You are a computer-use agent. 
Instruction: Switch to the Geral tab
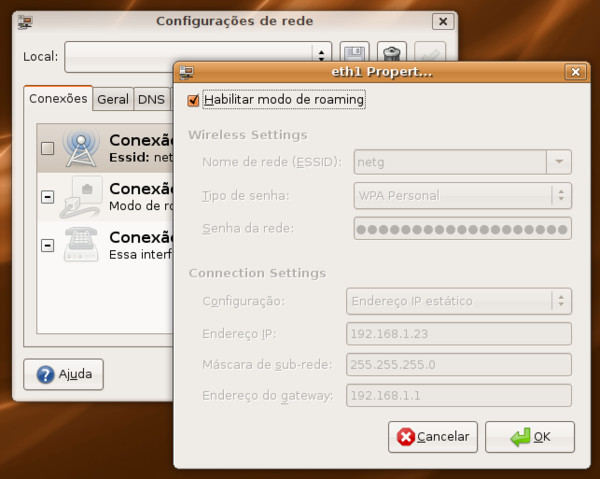[x=113, y=99]
